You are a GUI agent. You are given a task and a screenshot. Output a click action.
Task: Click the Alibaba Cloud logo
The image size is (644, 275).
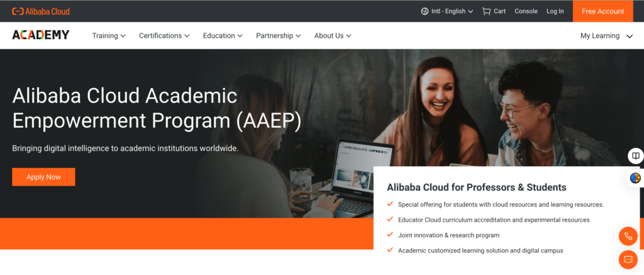(41, 11)
